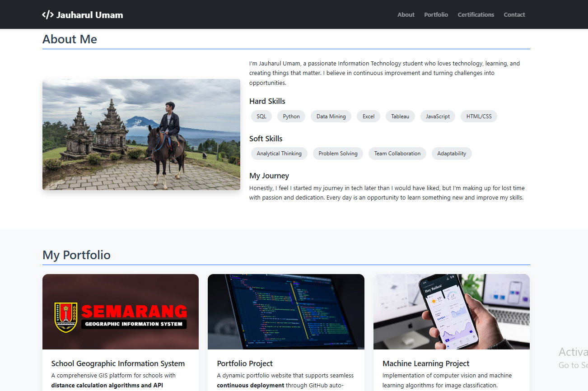This screenshot has width=588, height=391.
Task: Open the Machine Learning Project card title
Action: pos(426,363)
